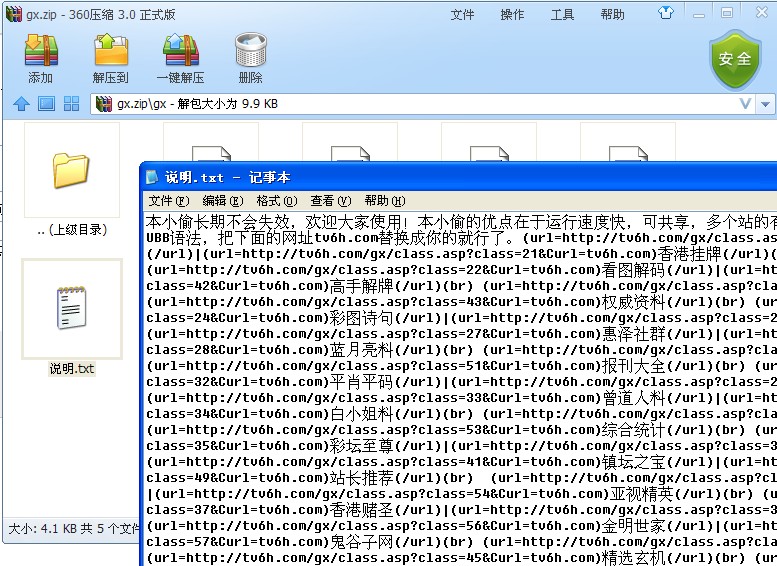Click 站长推荐 text in Notepad
Image resolution: width=777 pixels, height=566 pixels.
click(361, 478)
